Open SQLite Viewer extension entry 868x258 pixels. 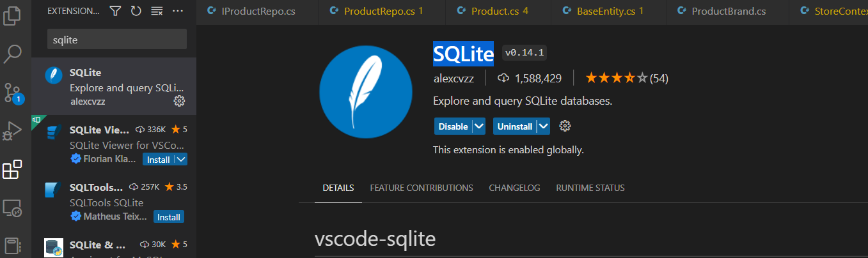coord(114,144)
